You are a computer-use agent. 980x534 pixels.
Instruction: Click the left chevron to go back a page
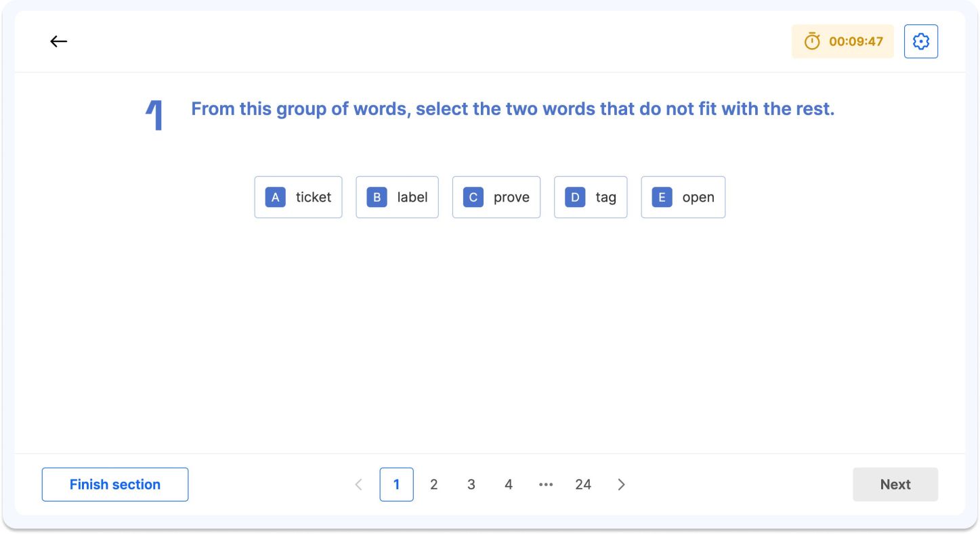[x=358, y=484]
